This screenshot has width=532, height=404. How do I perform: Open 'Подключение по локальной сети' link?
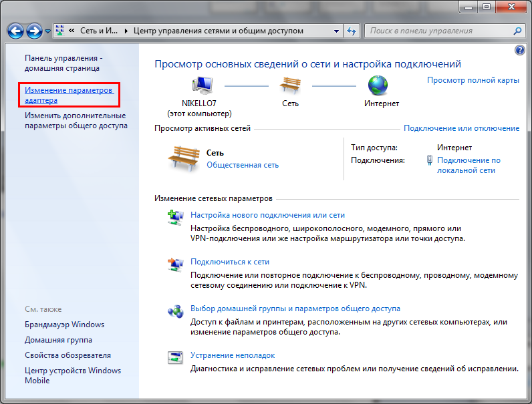(x=469, y=166)
